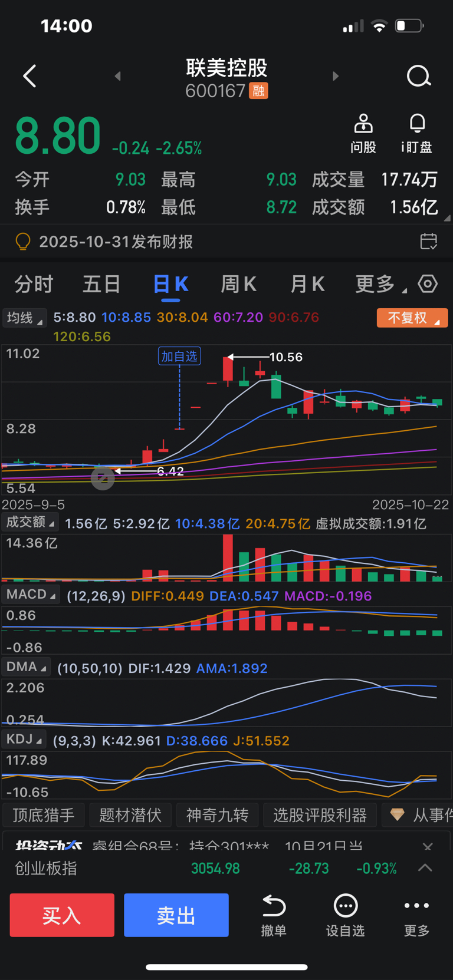Switch to 周K chart tab
Screen dimensions: 453x980
tap(238, 284)
